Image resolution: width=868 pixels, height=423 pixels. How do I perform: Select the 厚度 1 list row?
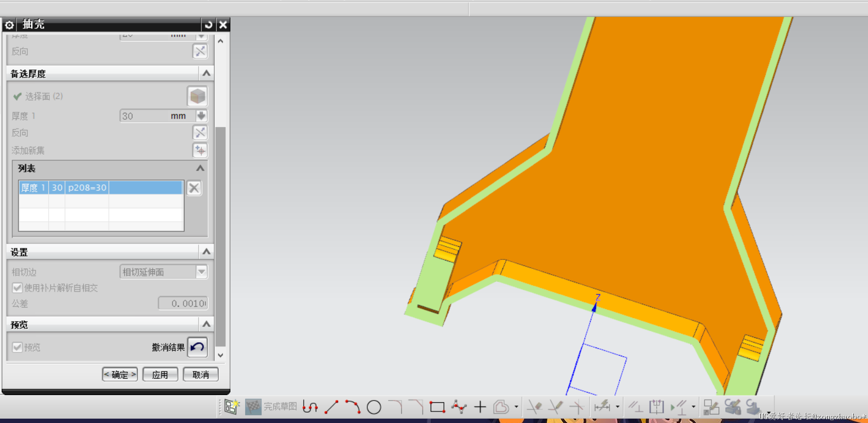(101, 188)
